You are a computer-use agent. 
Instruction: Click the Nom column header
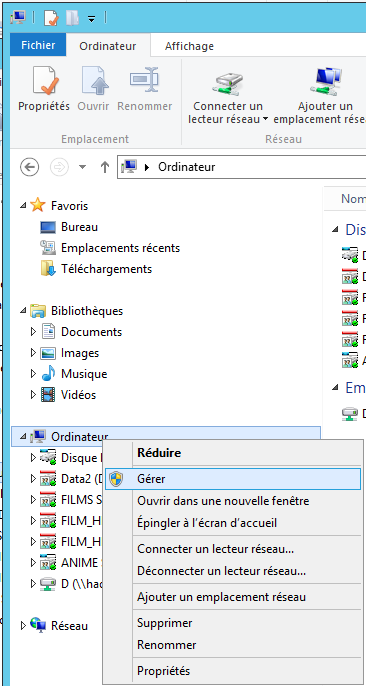[352, 199]
